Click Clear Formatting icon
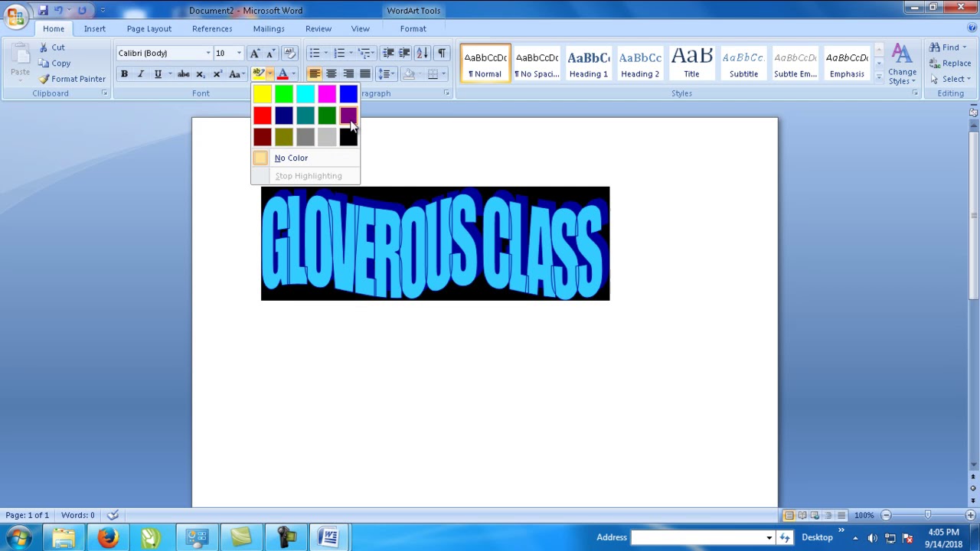Viewport: 980px width, 551px height. click(x=289, y=53)
